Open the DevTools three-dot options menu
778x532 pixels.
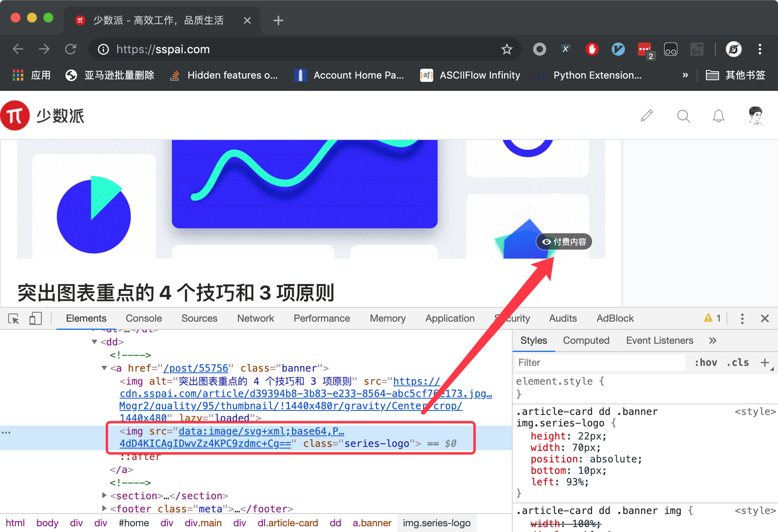click(742, 319)
